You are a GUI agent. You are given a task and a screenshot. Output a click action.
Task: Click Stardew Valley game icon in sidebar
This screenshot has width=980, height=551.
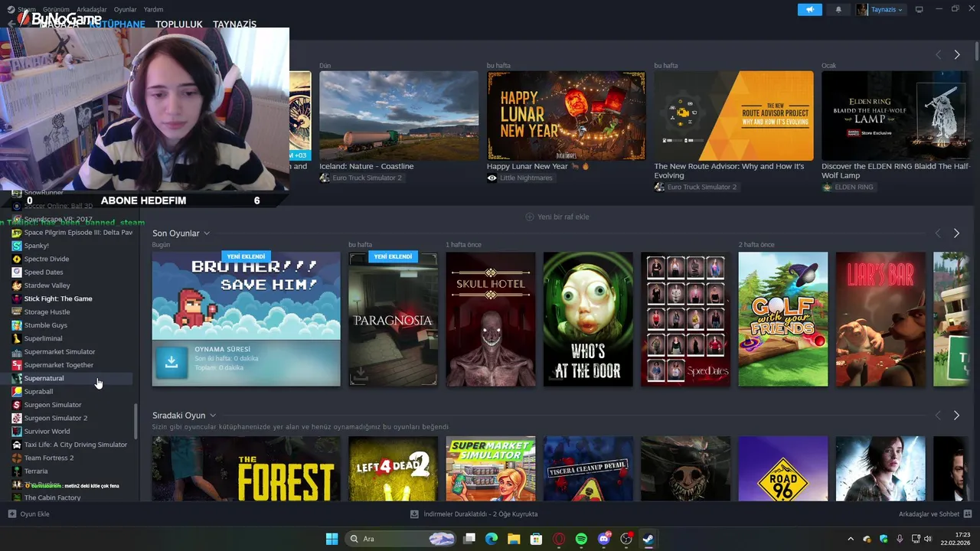click(17, 285)
